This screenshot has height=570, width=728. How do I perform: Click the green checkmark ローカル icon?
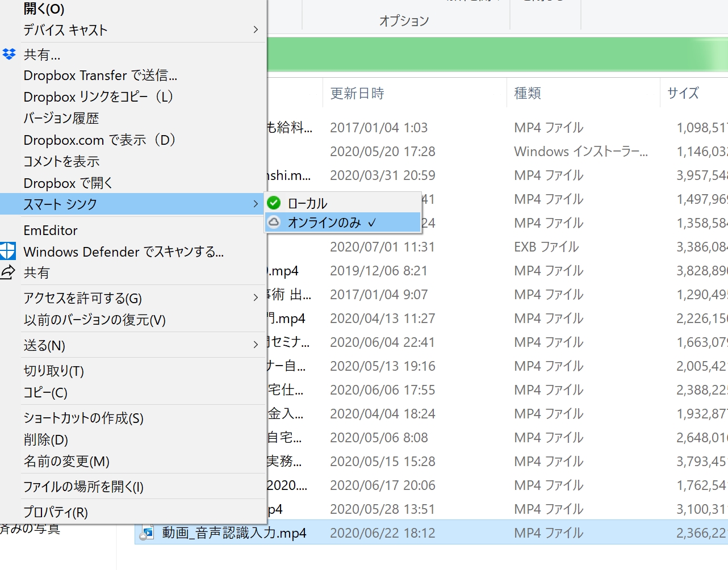274,203
